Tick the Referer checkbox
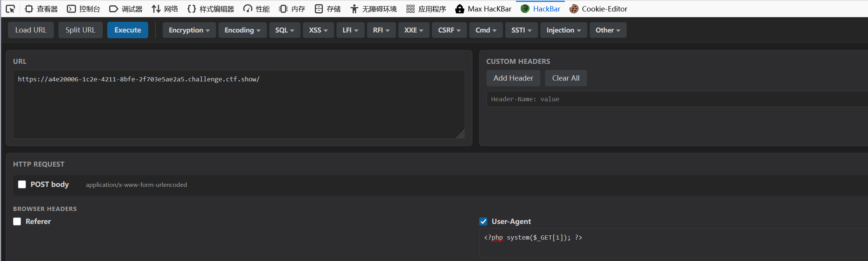The image size is (868, 261). (17, 221)
